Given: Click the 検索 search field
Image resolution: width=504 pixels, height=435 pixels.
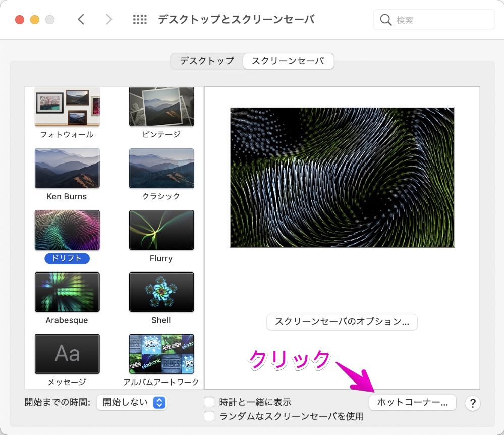Looking at the screenshot, I should tap(434, 20).
